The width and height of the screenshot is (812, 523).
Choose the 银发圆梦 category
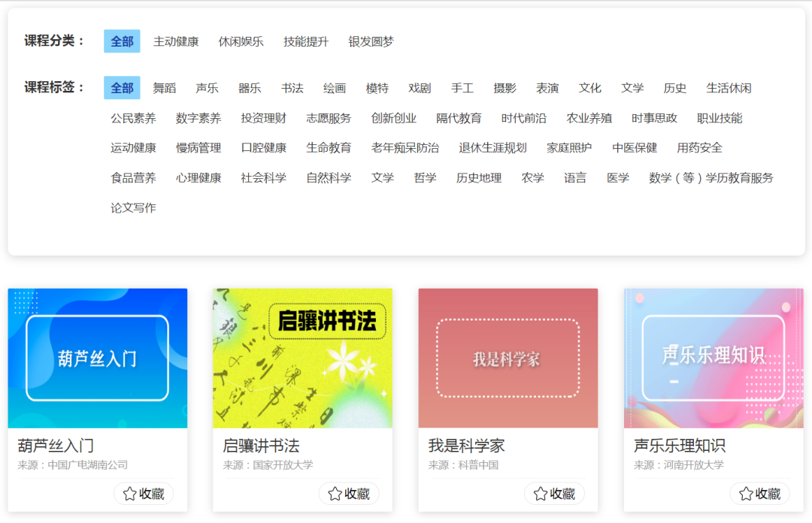371,41
